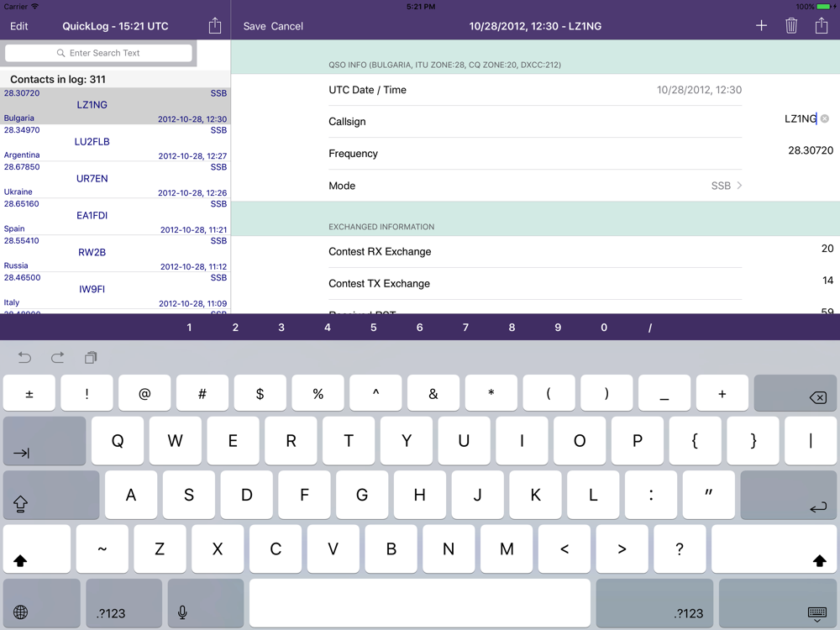
Task: Hide the keyboard with dismiss key
Action: (x=816, y=613)
